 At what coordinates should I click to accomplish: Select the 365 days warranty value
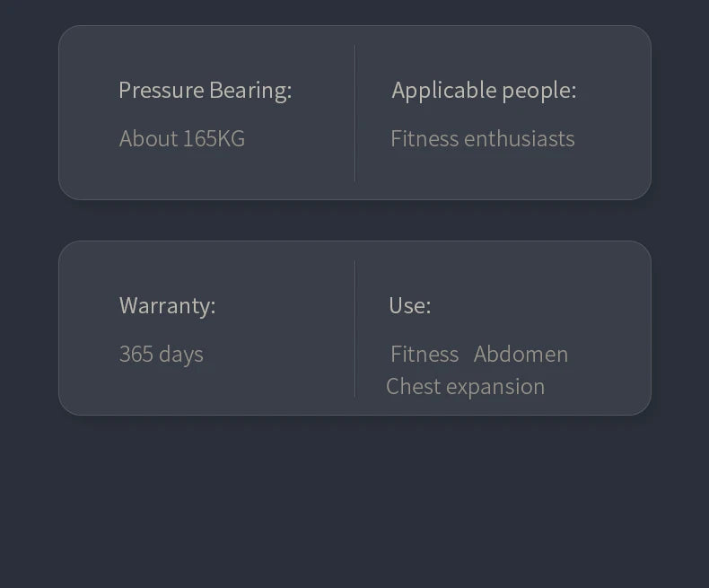coord(161,354)
